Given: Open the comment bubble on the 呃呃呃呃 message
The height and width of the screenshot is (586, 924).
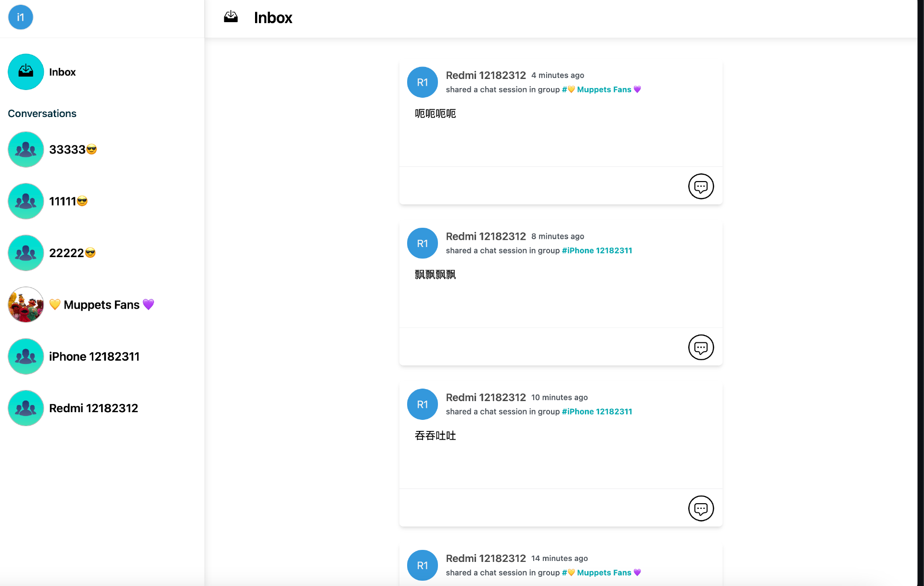Looking at the screenshot, I should (x=701, y=186).
